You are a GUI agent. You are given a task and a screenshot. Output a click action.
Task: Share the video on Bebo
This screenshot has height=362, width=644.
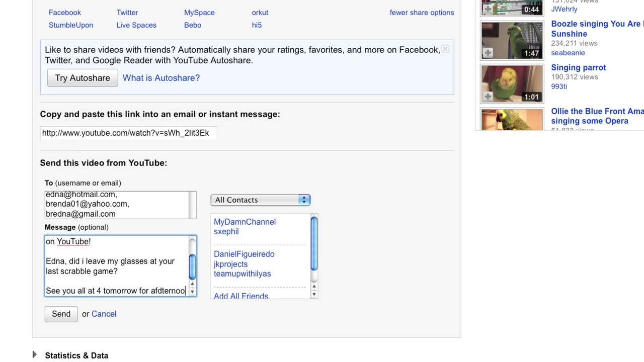click(193, 25)
